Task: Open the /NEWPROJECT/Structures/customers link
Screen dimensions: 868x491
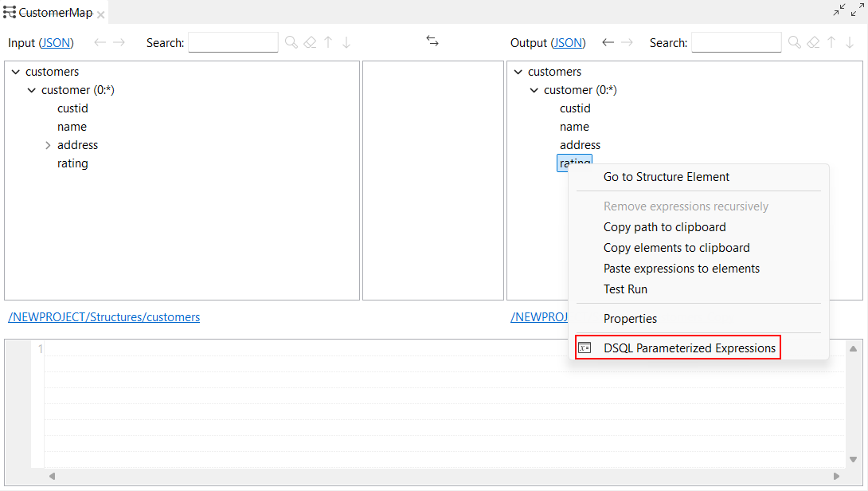Action: click(103, 316)
